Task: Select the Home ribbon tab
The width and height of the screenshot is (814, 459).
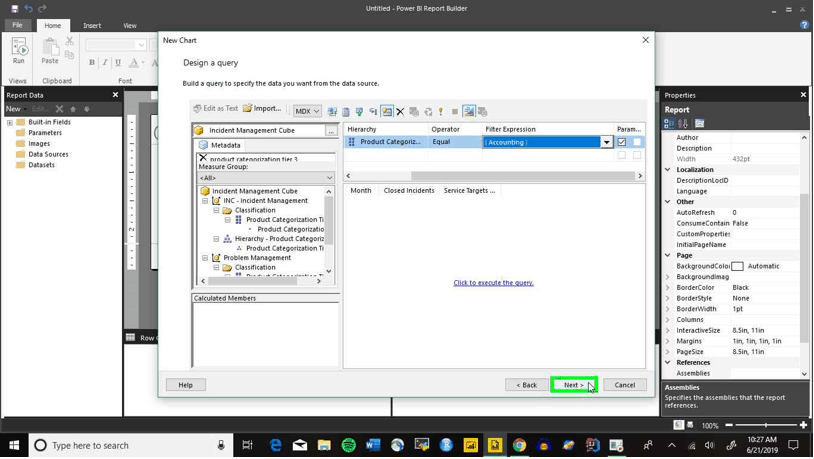Action: coord(52,25)
